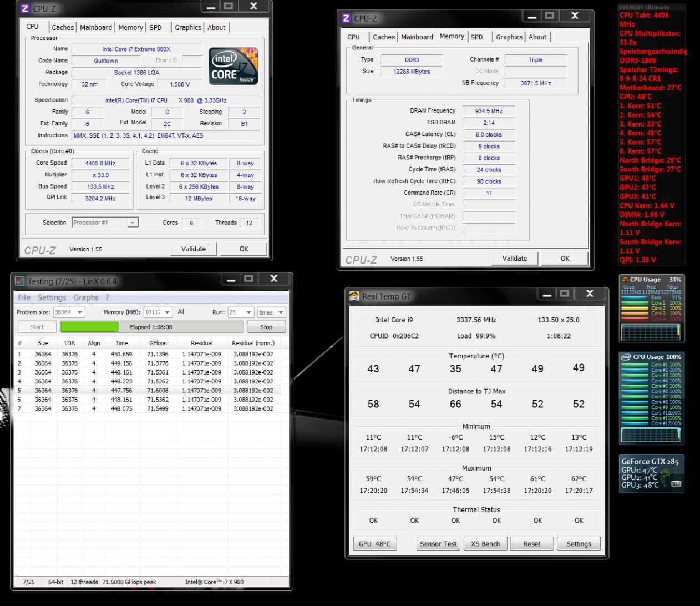The image size is (700, 606).
Task: Click the CPU-Z Z logo in the left window title bar
Action: (25, 9)
